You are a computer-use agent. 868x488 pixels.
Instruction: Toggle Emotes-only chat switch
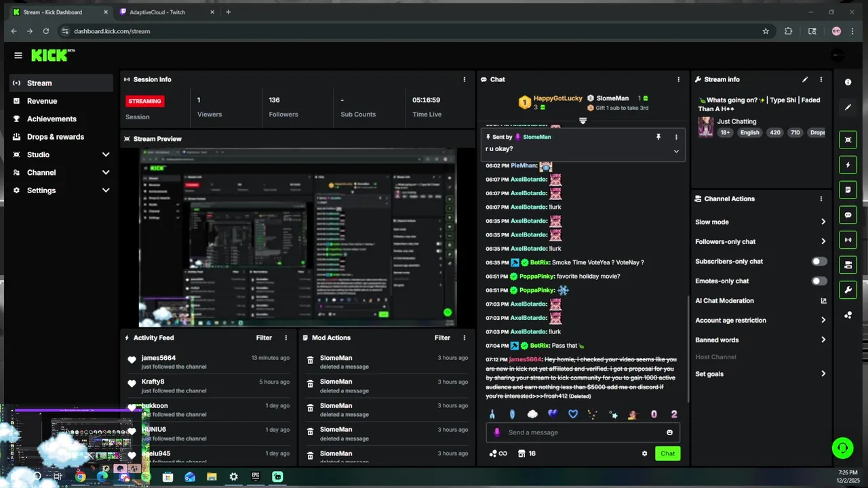819,281
